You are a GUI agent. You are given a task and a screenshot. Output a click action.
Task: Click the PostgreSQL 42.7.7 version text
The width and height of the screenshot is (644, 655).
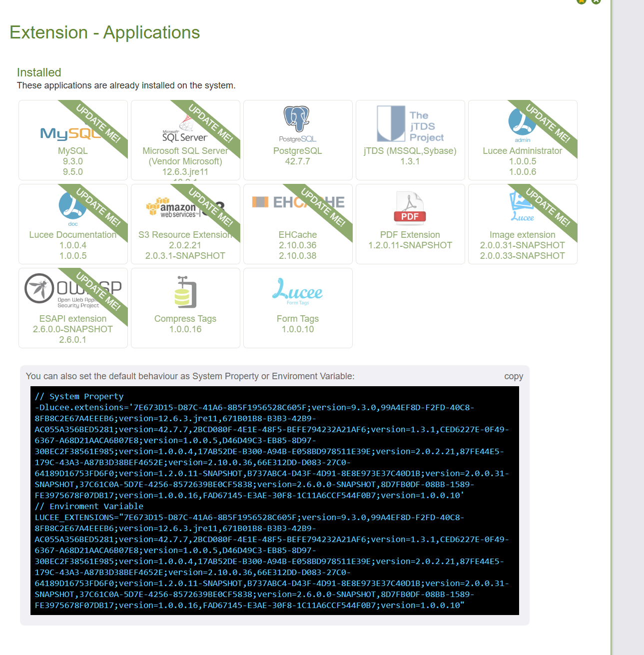click(x=297, y=161)
